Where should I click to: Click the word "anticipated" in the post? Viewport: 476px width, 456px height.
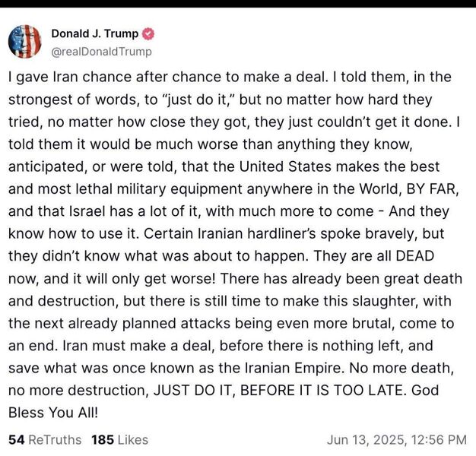46,167
